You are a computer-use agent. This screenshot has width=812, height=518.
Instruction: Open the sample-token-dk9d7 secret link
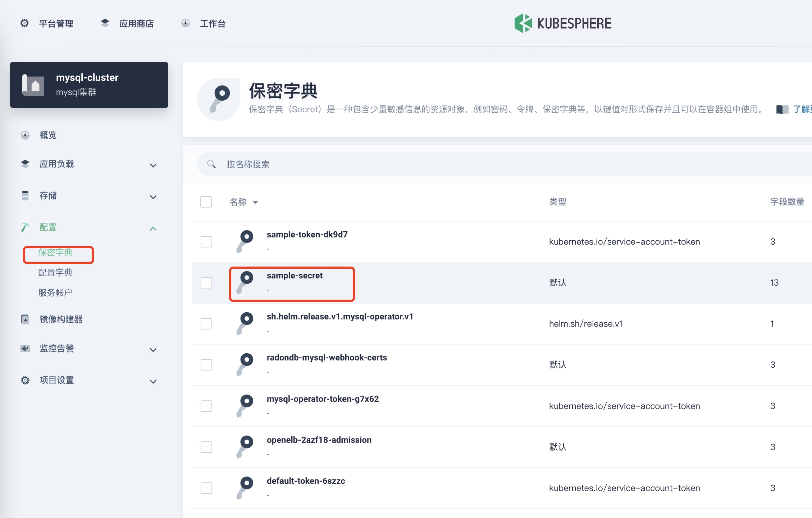tap(307, 235)
